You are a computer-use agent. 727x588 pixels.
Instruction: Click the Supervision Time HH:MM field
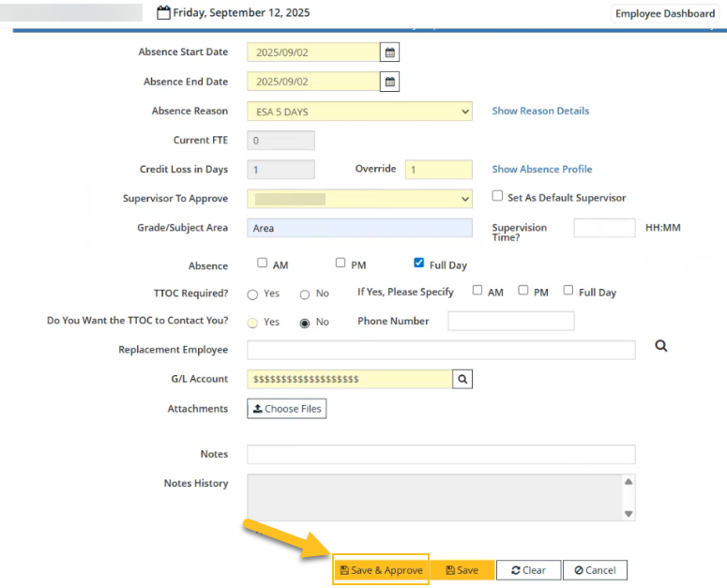[604, 228]
